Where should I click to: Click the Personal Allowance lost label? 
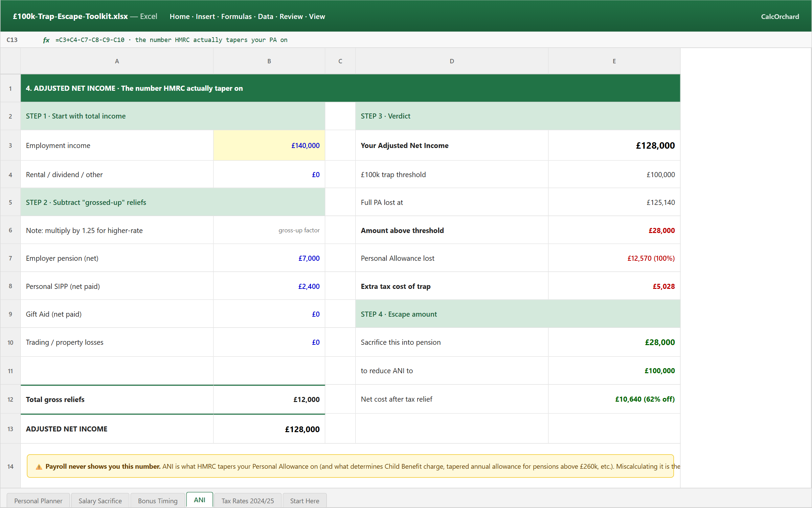pos(397,258)
